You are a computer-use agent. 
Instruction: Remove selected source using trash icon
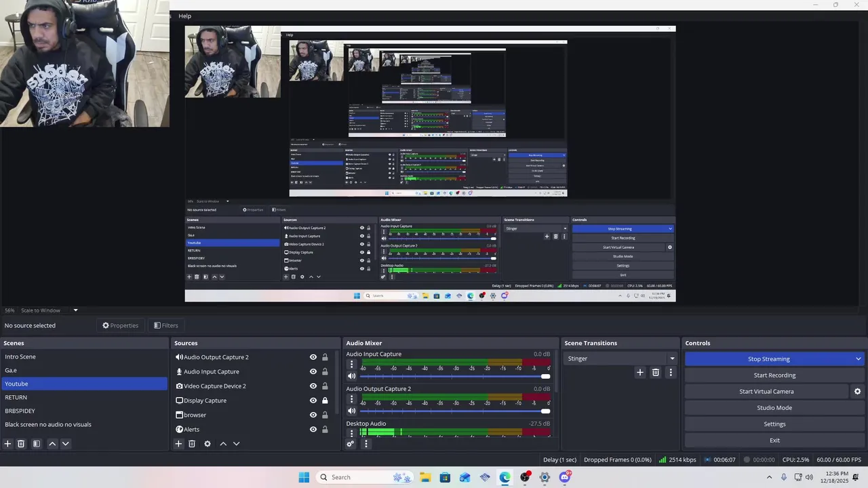click(x=192, y=444)
